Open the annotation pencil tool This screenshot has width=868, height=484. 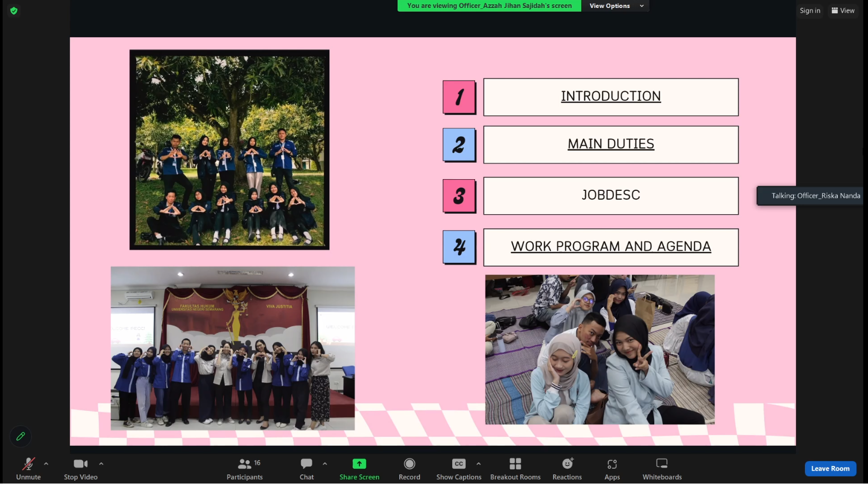pyautogui.click(x=21, y=436)
